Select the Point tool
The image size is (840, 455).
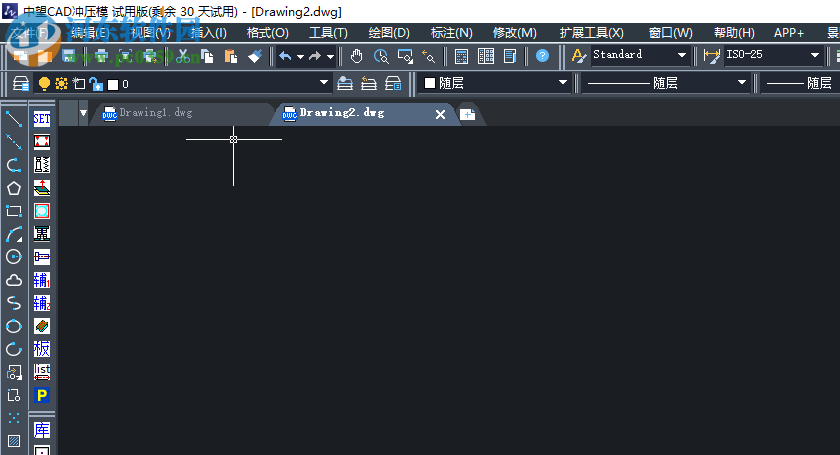[x=14, y=418]
